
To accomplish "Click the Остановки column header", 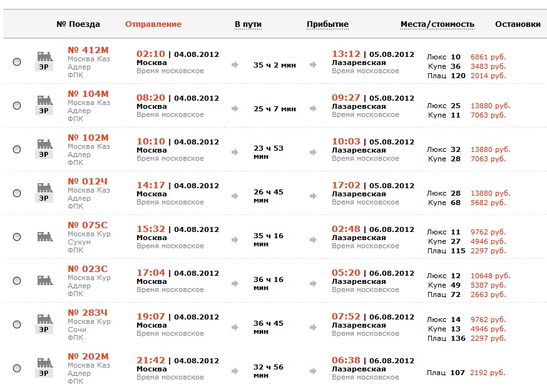I will 518,24.
